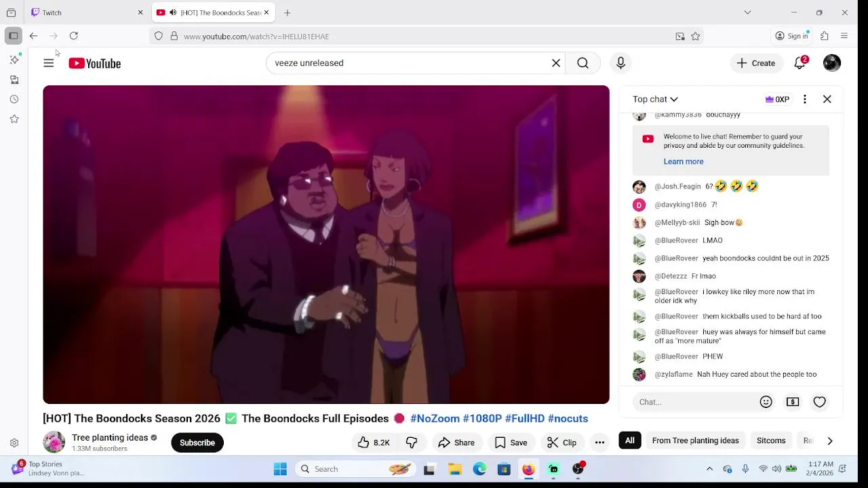Open live chat options menu
The image size is (868, 488).
pyautogui.click(x=805, y=99)
